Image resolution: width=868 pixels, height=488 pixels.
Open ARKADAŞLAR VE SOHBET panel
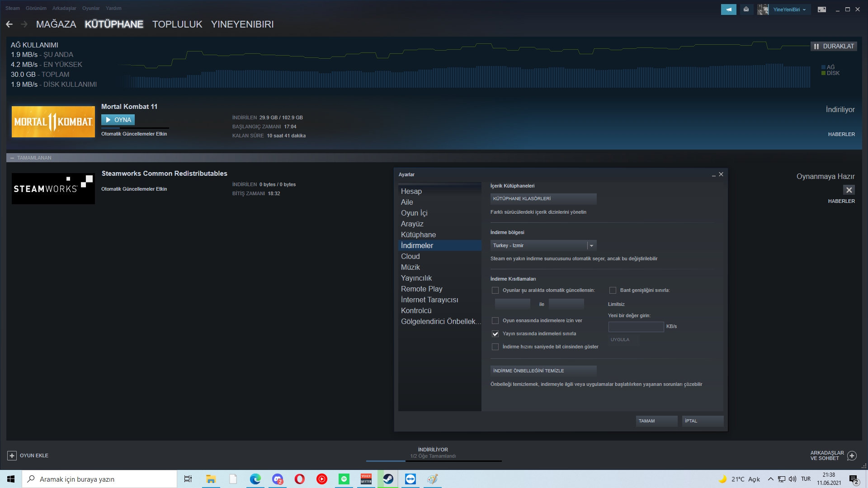[x=833, y=455]
